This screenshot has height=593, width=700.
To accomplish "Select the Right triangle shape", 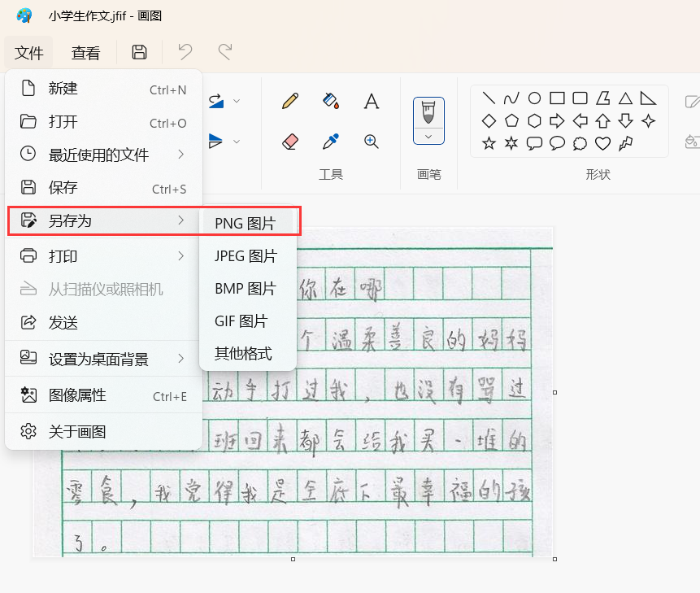I will pos(648,98).
